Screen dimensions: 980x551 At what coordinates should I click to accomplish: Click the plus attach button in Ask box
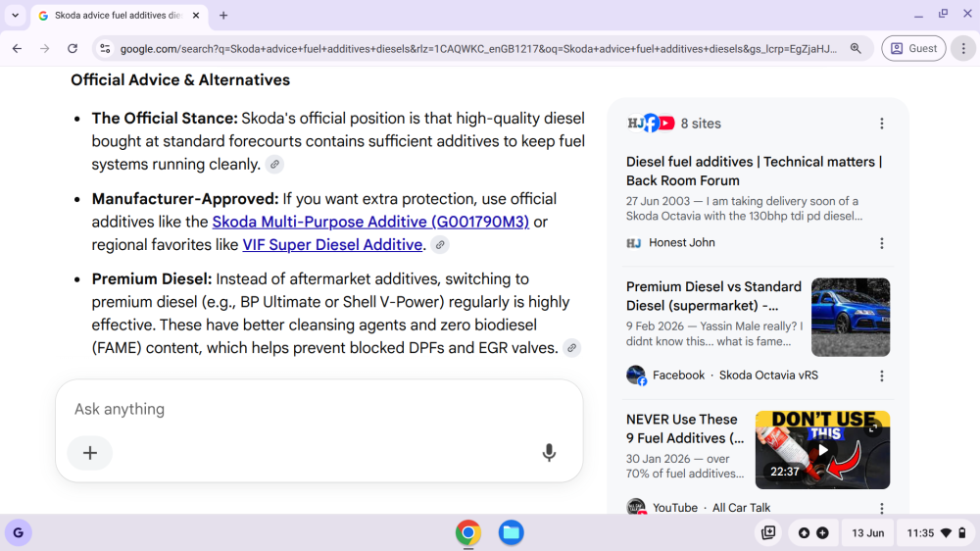pyautogui.click(x=90, y=453)
